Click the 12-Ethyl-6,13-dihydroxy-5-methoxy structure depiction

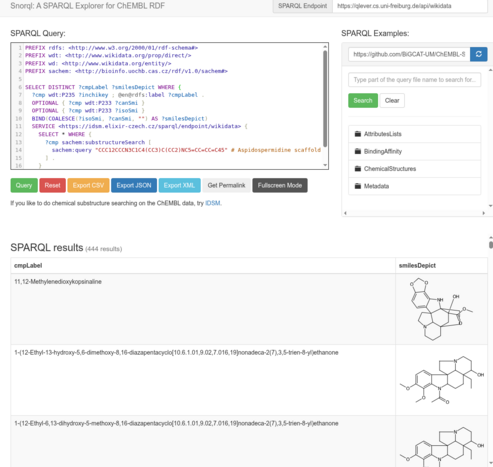442,447
